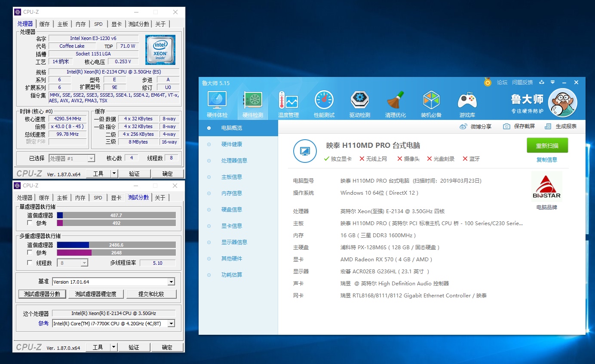This screenshot has width=595, height=364.
Task: Click the Intel Xeon inside logo in CPU-Z
Action: click(160, 50)
